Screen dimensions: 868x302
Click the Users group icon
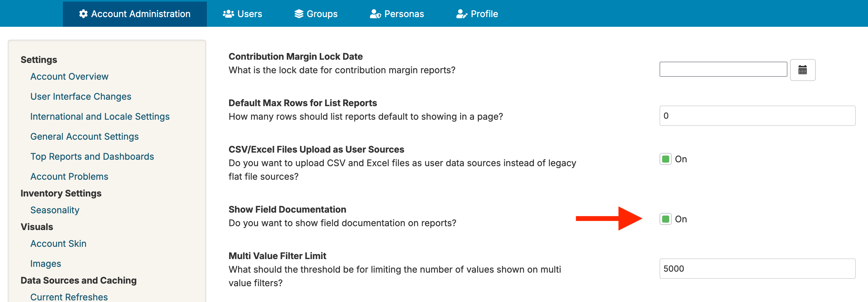click(228, 14)
